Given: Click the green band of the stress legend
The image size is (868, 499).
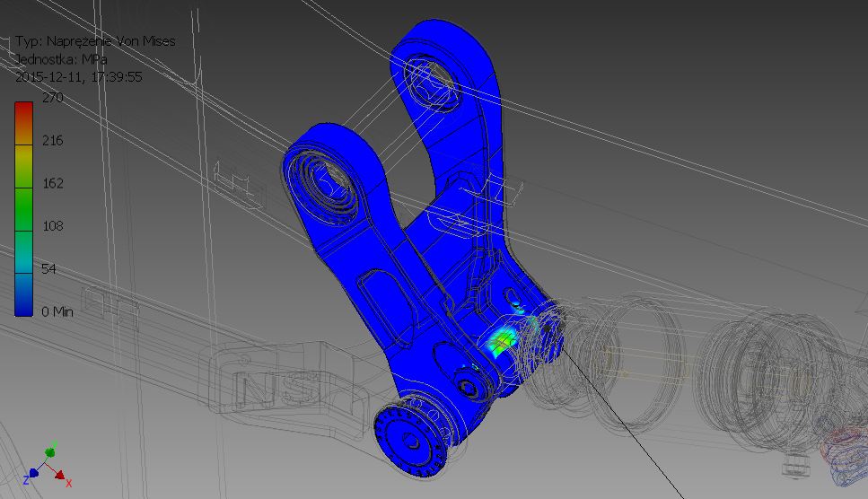Looking at the screenshot, I should coord(23,209).
